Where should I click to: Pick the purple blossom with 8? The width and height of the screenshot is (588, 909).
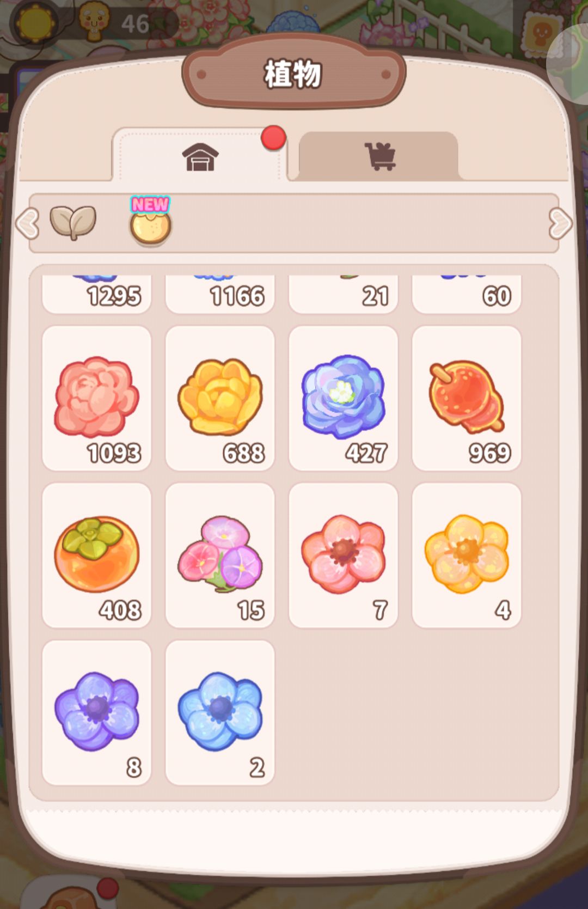pos(96,712)
